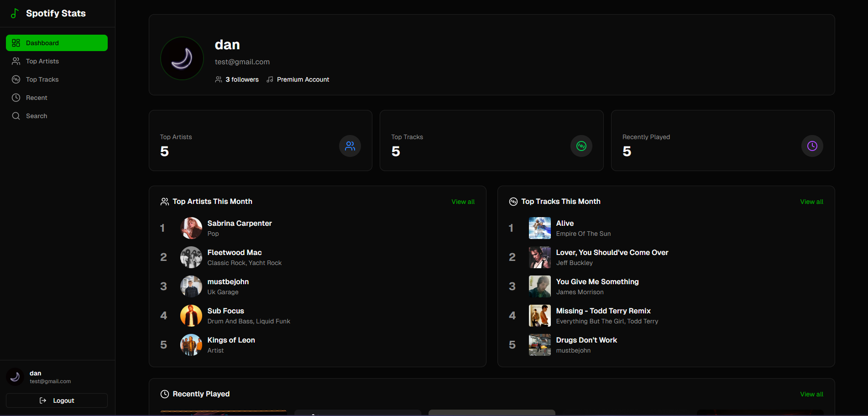
Task: Click View all in Recently Played section
Action: click(x=811, y=394)
